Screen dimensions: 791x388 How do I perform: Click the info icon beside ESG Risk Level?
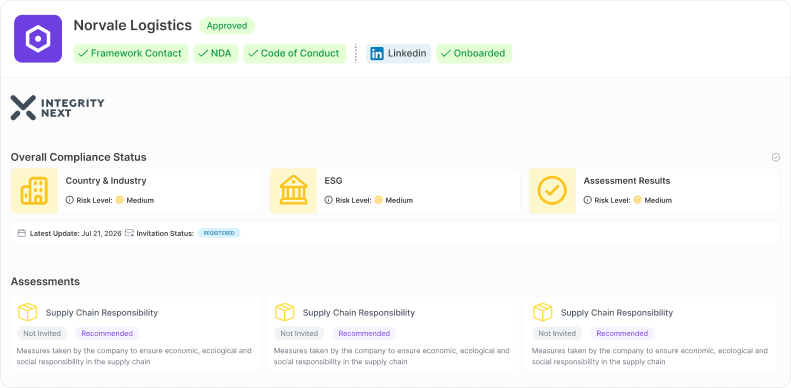pyautogui.click(x=328, y=200)
